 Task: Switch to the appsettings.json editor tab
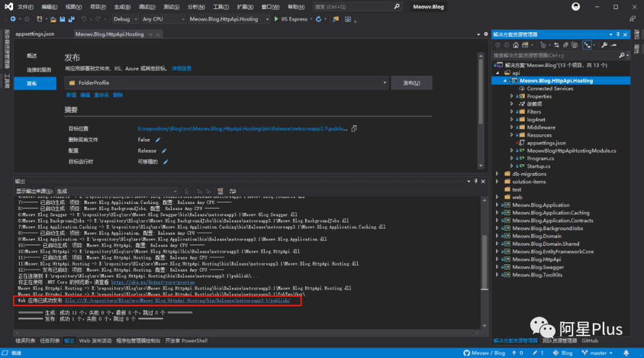[x=35, y=34]
